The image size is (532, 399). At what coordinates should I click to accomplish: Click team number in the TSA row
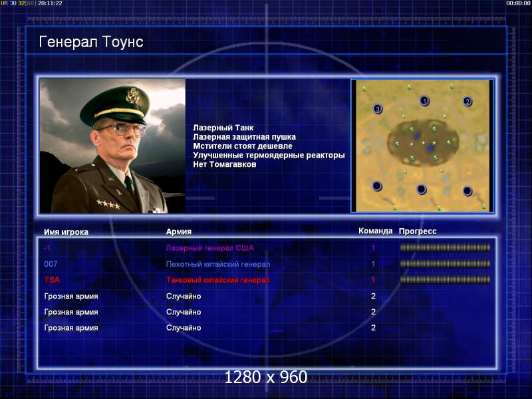point(373,280)
